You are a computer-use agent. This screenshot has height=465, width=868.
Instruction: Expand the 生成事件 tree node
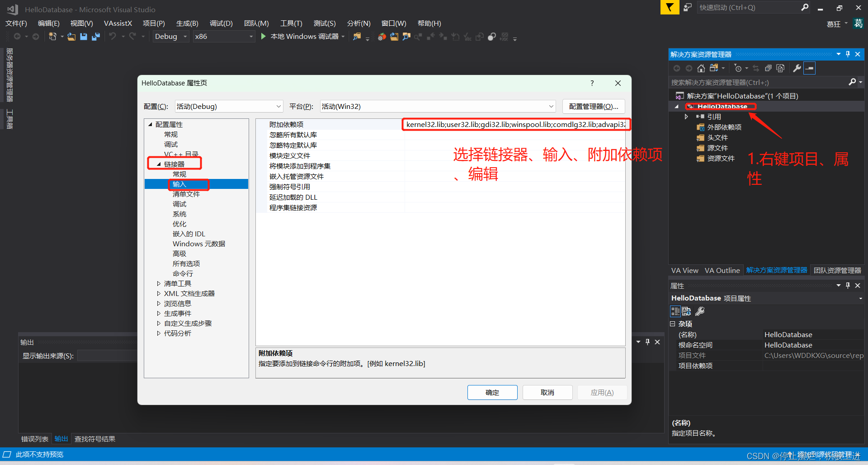[159, 313]
